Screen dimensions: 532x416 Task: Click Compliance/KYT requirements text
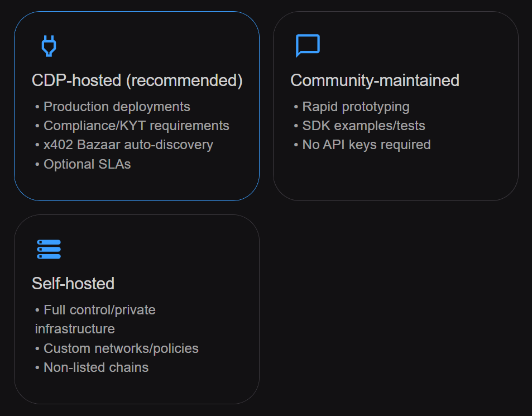136,126
